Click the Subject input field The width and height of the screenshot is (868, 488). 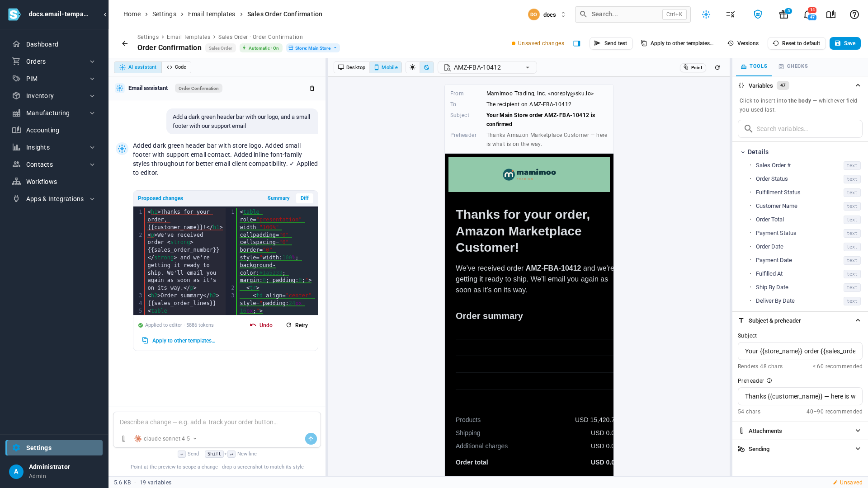tap(800, 351)
